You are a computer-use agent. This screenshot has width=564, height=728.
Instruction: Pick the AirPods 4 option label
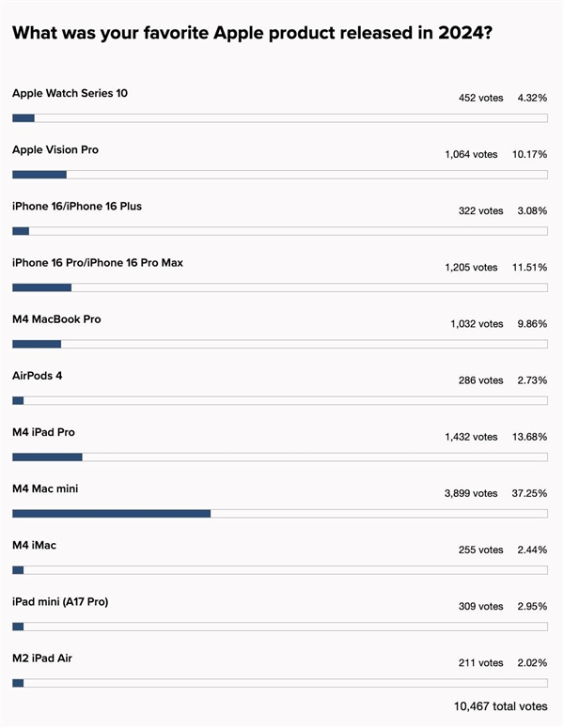pyautogui.click(x=38, y=376)
